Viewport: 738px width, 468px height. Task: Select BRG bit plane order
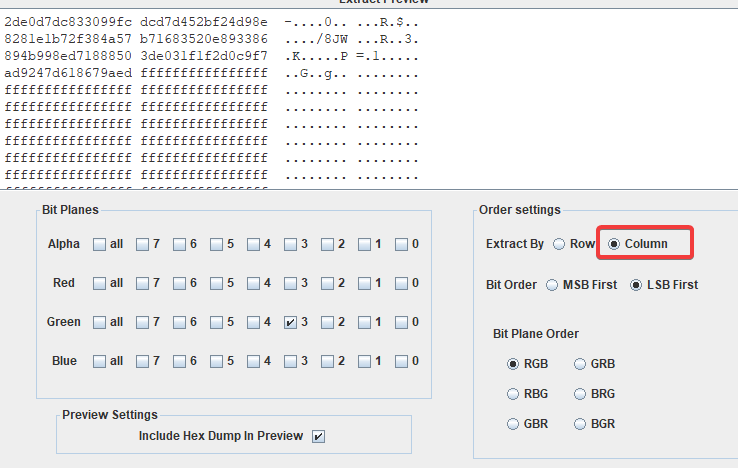pos(581,394)
